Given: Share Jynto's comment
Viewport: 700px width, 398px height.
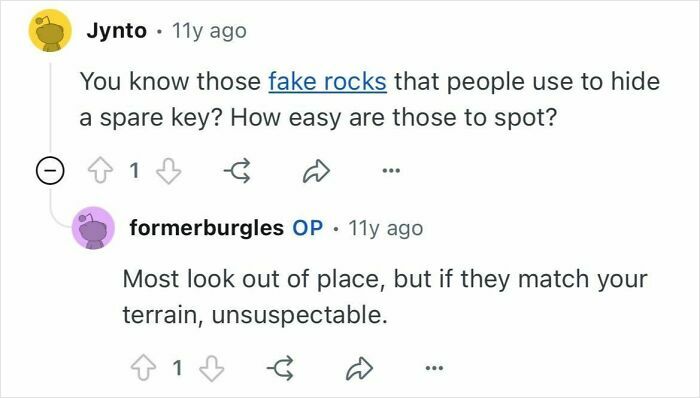Looking at the screenshot, I should pos(316,171).
